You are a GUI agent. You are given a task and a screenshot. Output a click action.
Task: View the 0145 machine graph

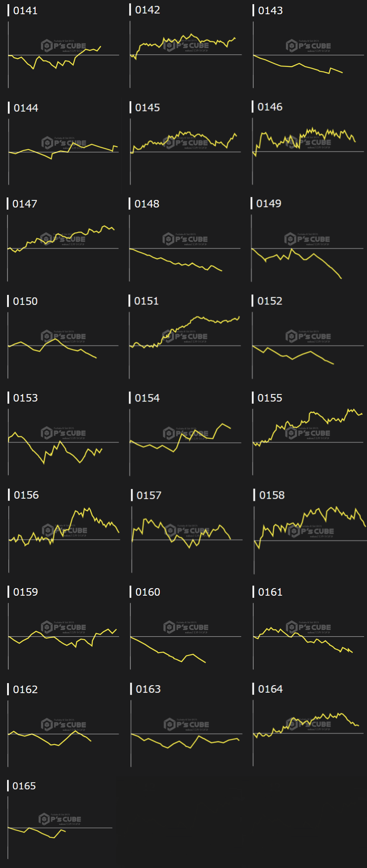(x=186, y=152)
